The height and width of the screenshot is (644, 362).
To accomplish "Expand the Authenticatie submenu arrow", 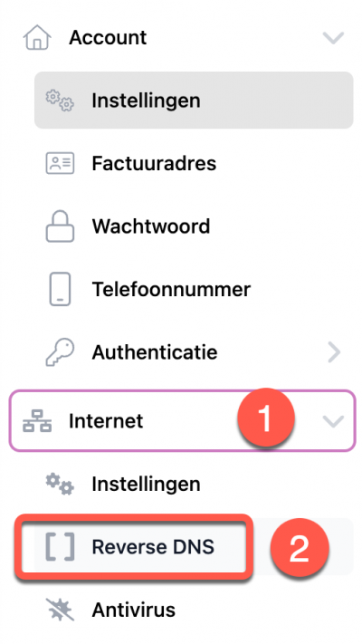I will (335, 352).
